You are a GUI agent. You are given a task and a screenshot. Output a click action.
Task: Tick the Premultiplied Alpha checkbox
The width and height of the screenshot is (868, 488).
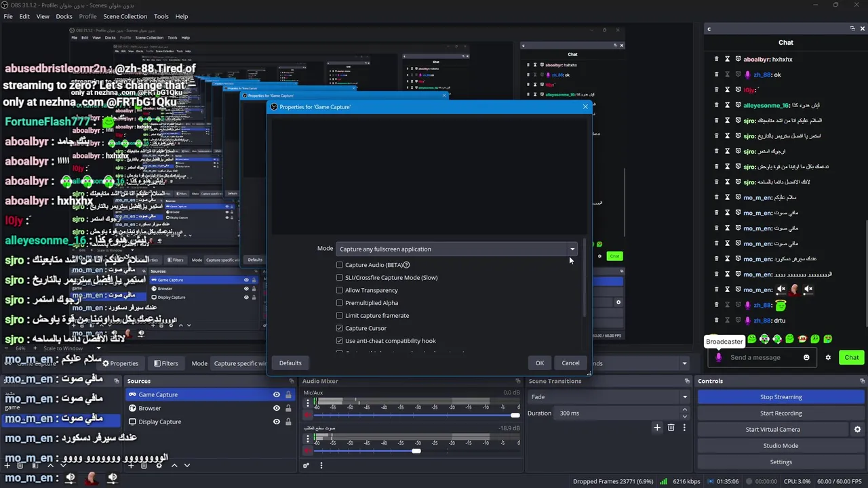click(x=340, y=303)
